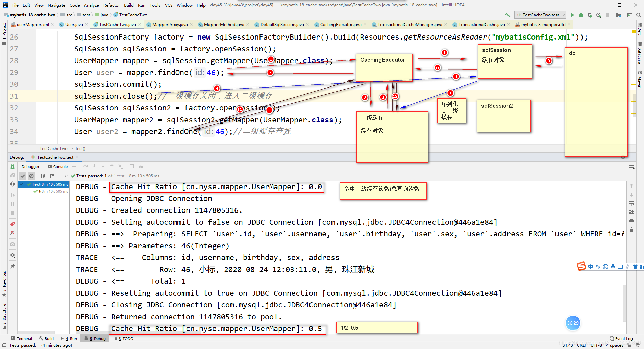Open CRLF line separator selector

[x=582, y=345]
